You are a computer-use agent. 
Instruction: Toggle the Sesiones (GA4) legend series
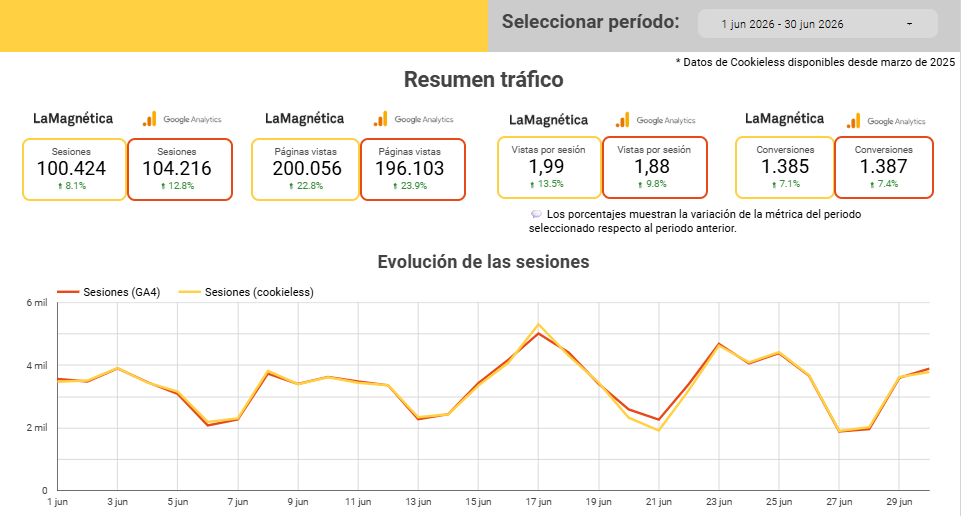(x=108, y=292)
